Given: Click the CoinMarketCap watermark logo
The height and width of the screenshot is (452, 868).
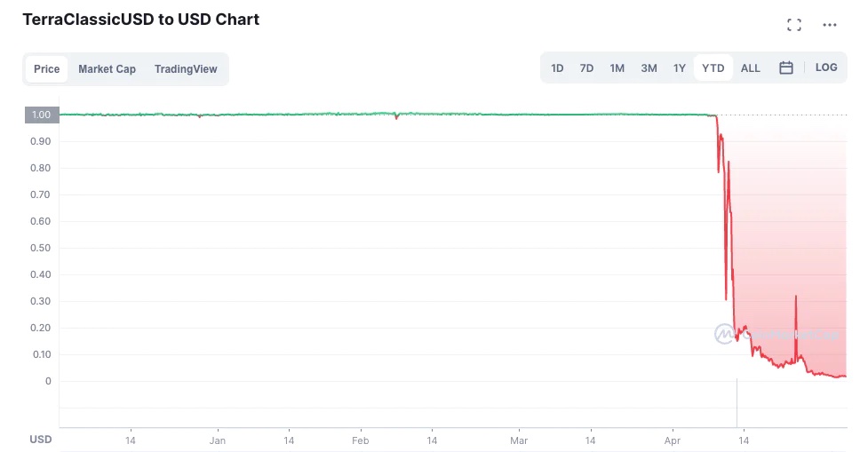Looking at the screenshot, I should pos(725,334).
